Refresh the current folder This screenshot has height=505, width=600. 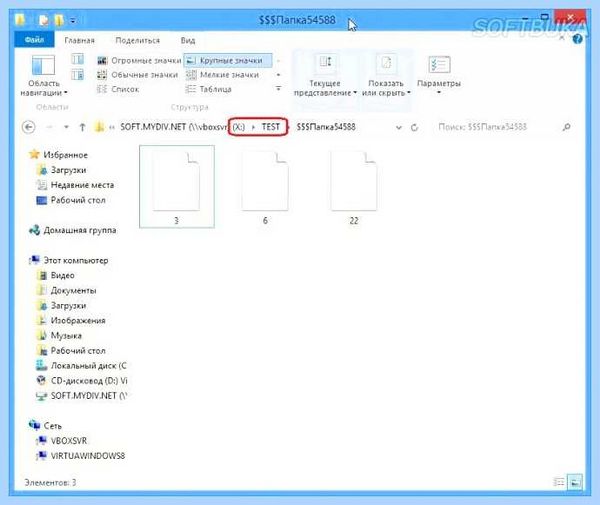(x=414, y=127)
